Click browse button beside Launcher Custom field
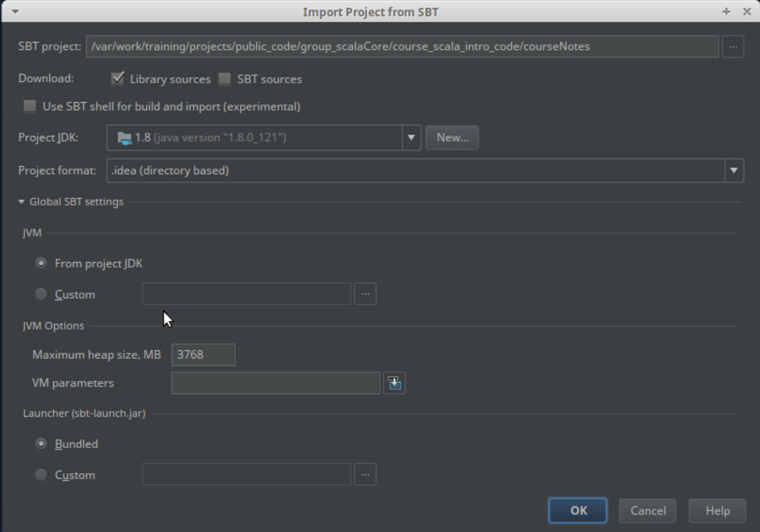The width and height of the screenshot is (760, 532). tap(365, 474)
